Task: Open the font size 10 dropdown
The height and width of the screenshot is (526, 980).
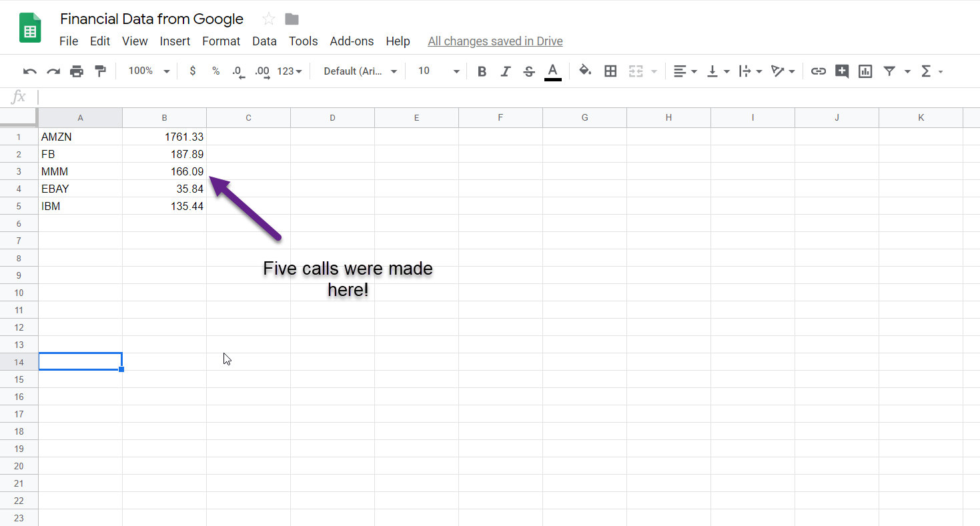Action: (438, 71)
